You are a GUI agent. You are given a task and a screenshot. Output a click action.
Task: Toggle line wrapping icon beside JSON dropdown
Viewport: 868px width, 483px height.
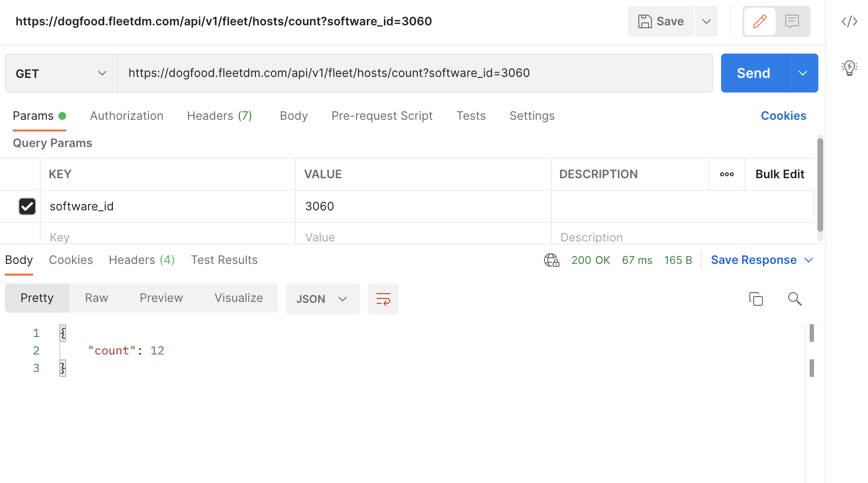383,299
